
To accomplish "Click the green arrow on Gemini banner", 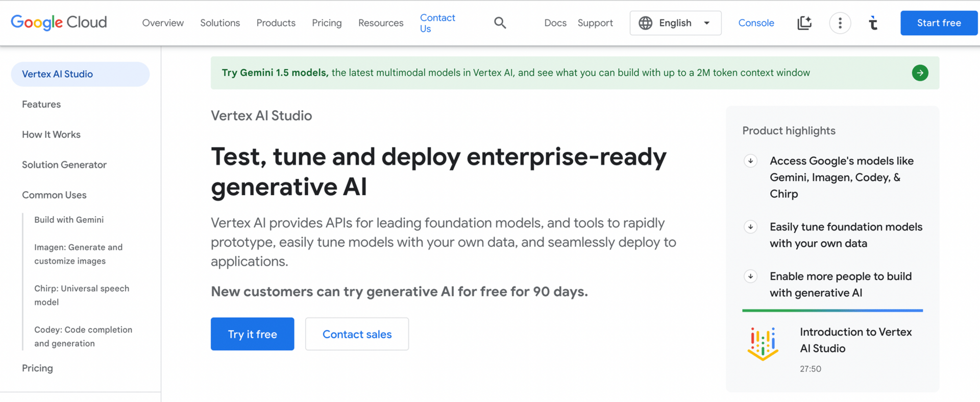I will 920,73.
